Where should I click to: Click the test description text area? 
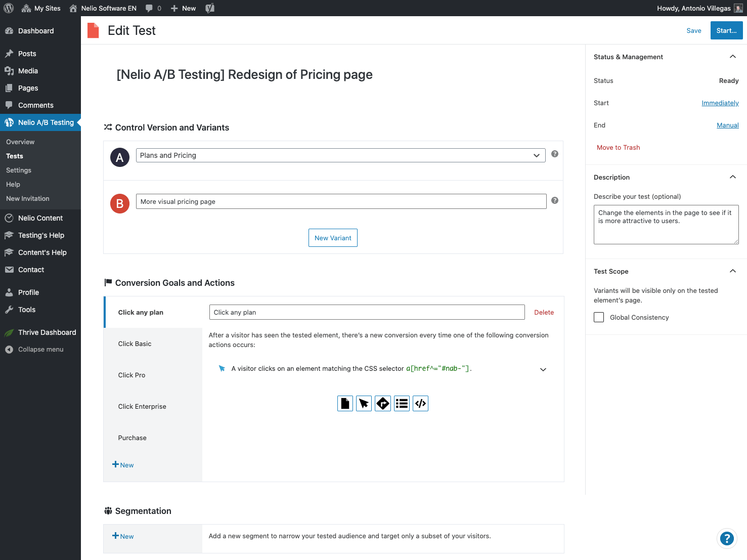666,224
